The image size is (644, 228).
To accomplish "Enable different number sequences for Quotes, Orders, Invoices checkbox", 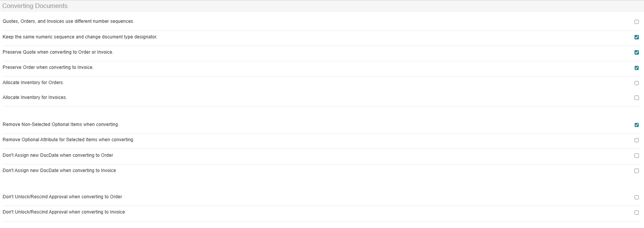I will click(x=636, y=22).
